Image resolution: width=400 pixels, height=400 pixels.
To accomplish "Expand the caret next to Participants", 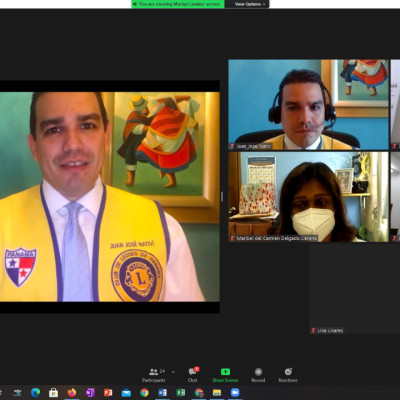I will [x=173, y=372].
